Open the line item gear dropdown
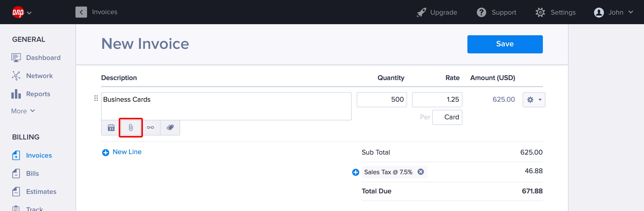644x211 pixels. pyautogui.click(x=534, y=100)
